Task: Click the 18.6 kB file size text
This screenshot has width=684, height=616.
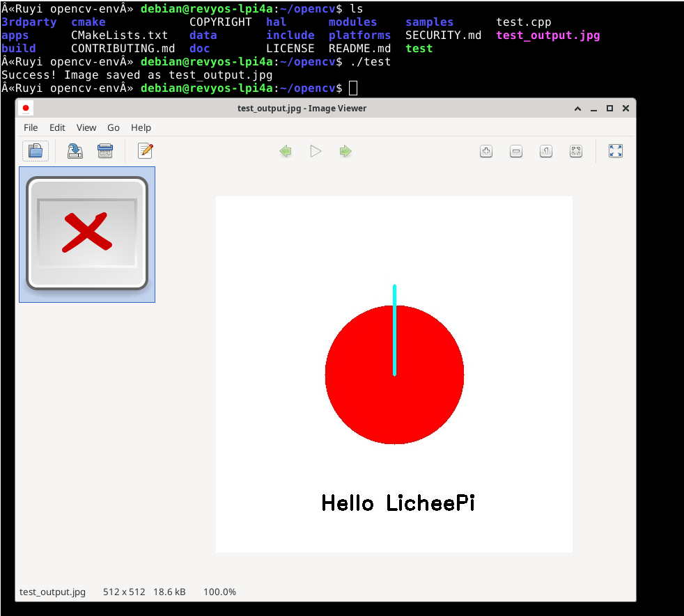Action: tap(169, 592)
